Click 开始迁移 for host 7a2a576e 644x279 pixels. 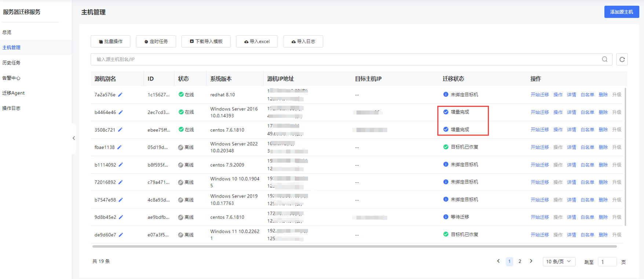pyautogui.click(x=540, y=95)
